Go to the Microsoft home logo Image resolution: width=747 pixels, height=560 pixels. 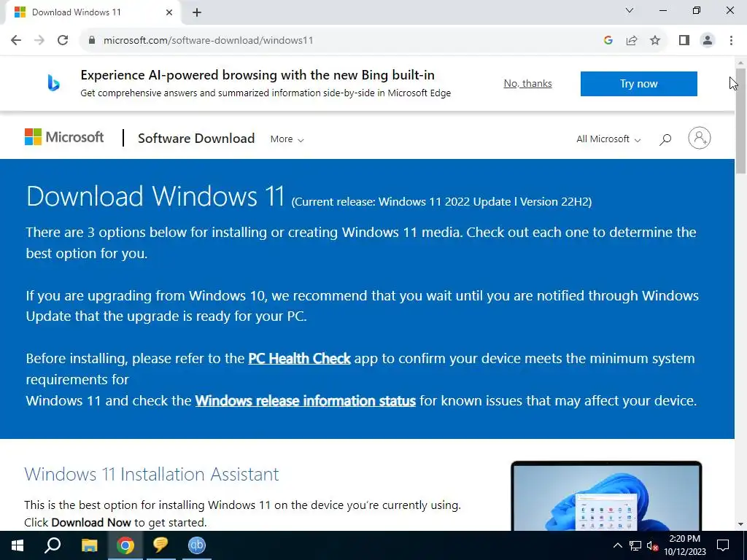(x=64, y=137)
